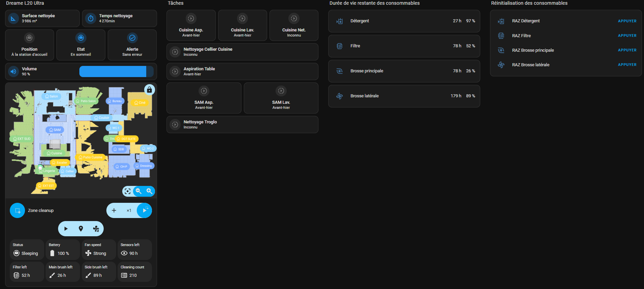Open the Main brush left tile
Image resolution: width=644 pixels, height=289 pixels.
point(63,272)
